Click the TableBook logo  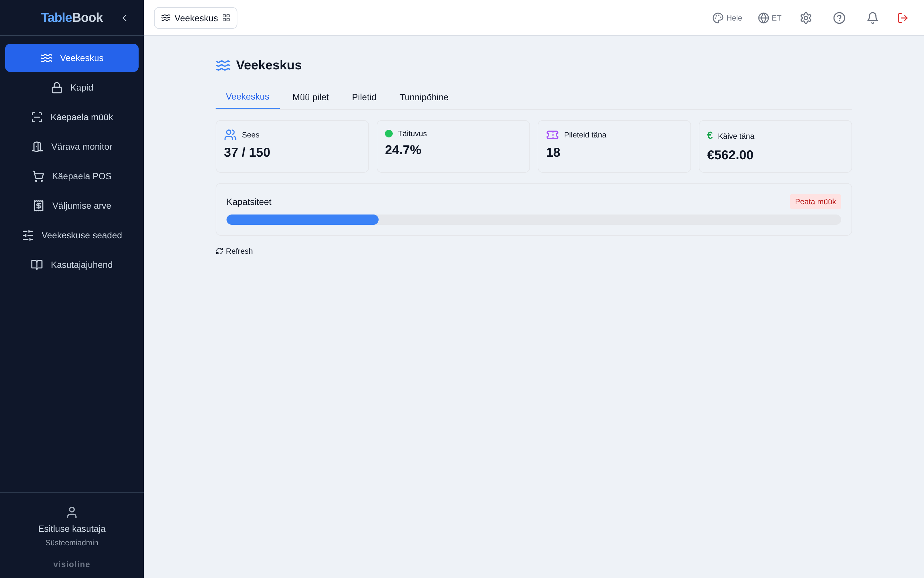tap(72, 18)
